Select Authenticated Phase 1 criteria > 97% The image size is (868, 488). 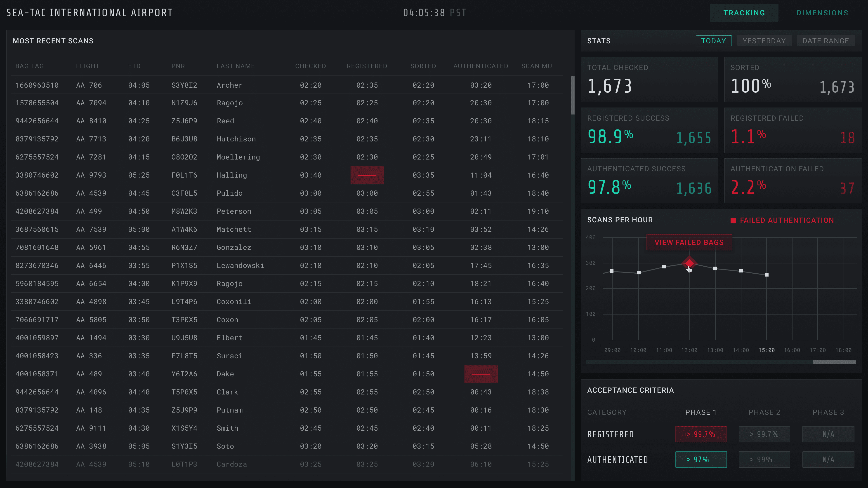click(701, 460)
